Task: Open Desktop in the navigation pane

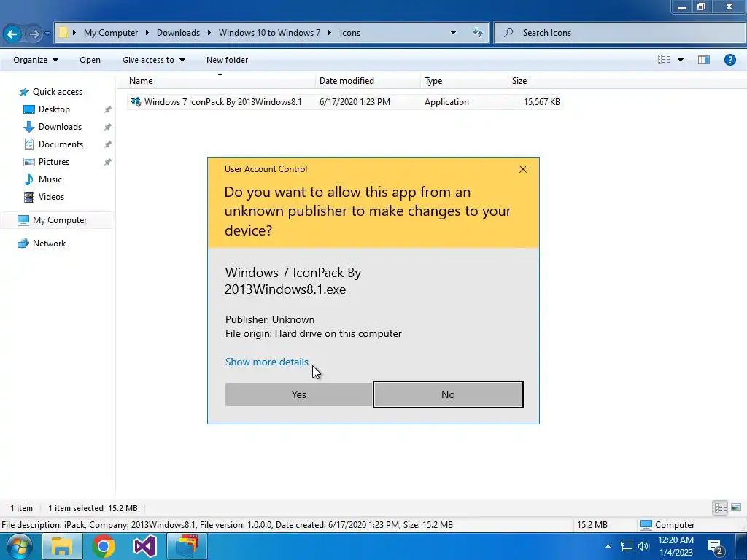Action: tap(54, 109)
